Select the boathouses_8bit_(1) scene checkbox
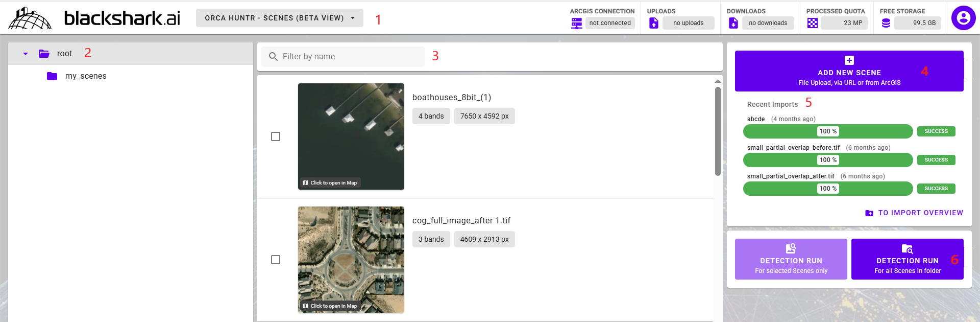The image size is (980, 322). pos(276,136)
